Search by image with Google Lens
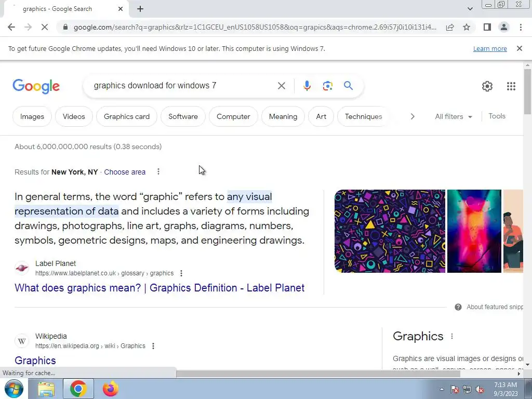Screen dimensions: 532x399 click(327, 86)
